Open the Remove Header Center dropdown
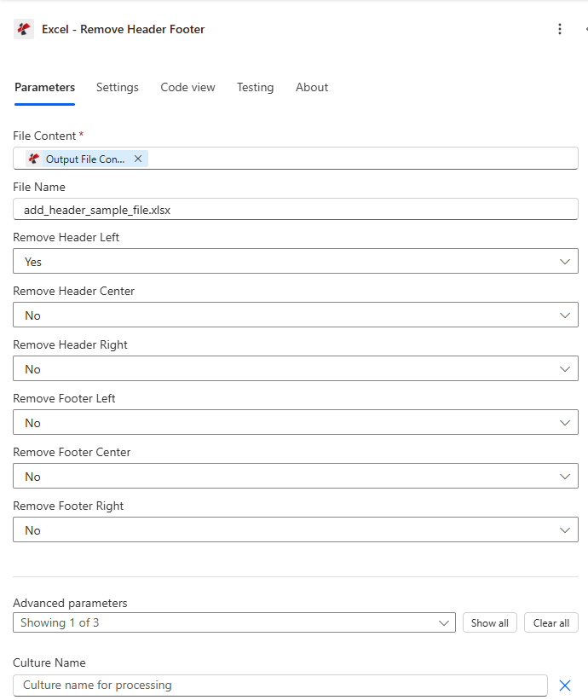This screenshot has height=700, width=588. (x=296, y=315)
